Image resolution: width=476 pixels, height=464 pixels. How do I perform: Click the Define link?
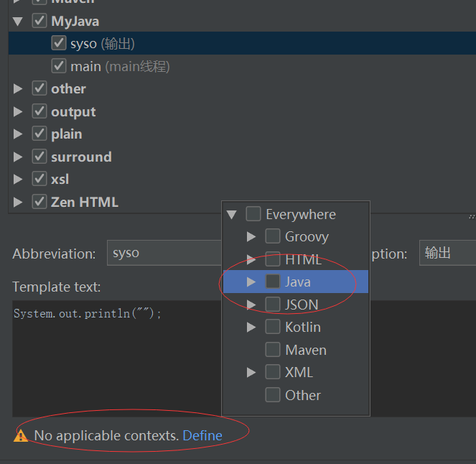point(202,435)
